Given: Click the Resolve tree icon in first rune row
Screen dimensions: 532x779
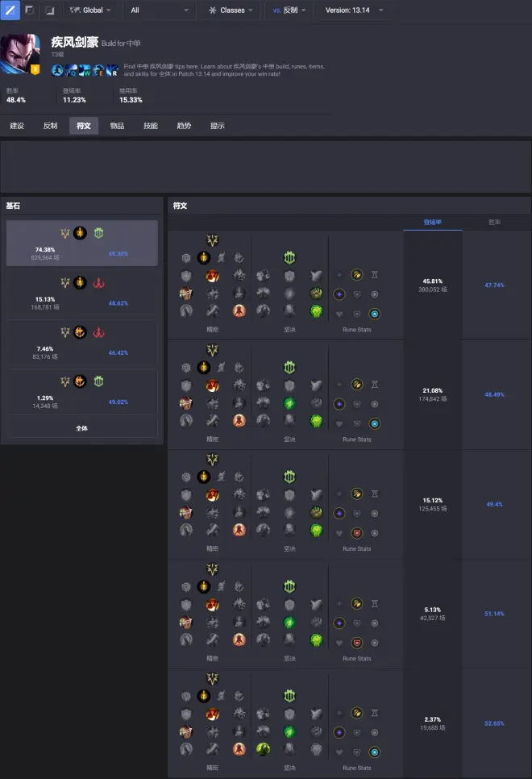Looking at the screenshot, I should (289, 258).
